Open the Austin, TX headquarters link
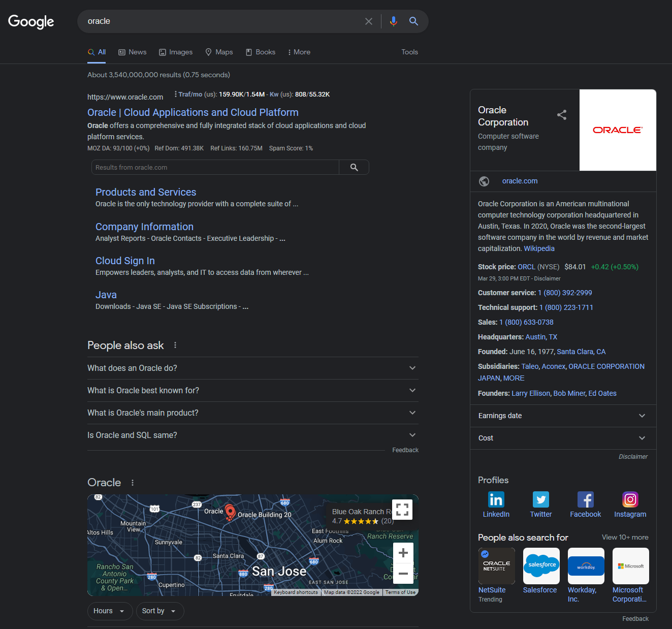672x629 pixels. (541, 337)
